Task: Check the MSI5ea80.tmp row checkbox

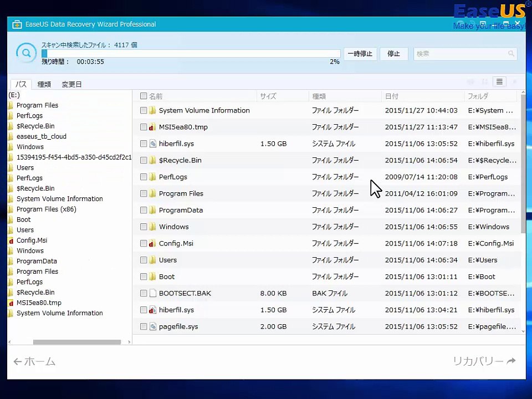Action: tap(144, 127)
